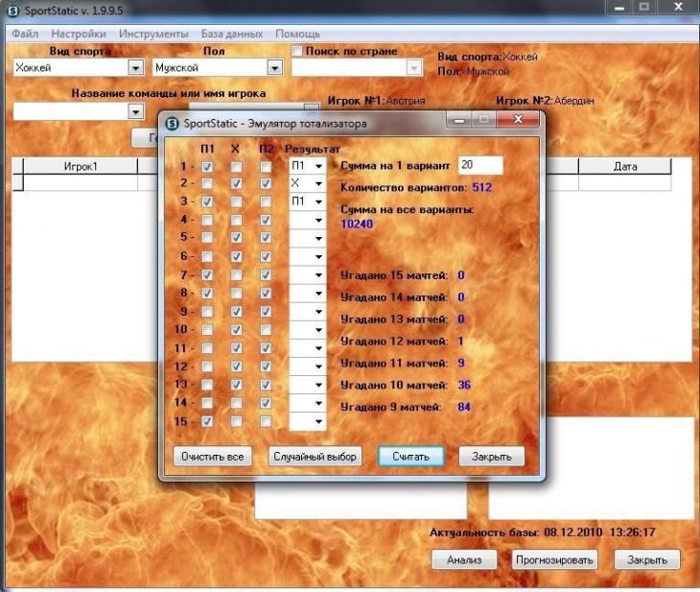Click the SportStatic app icon in main title bar
Screen dimensions: 700x592
point(13,11)
